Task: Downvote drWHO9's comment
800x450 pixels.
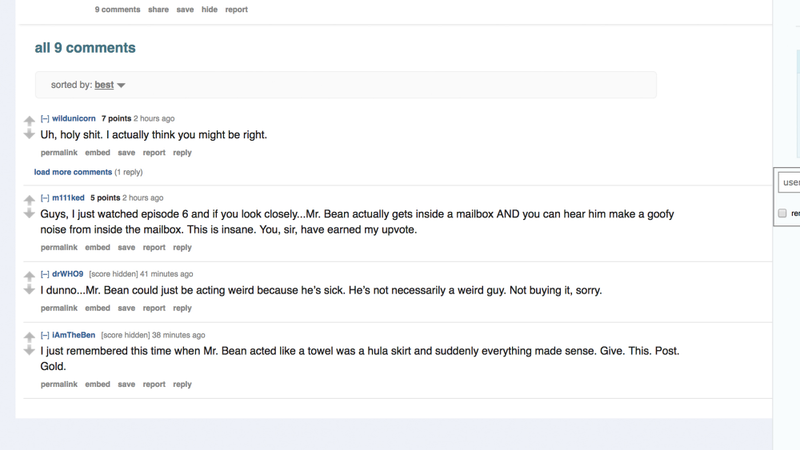Action: coord(29,290)
